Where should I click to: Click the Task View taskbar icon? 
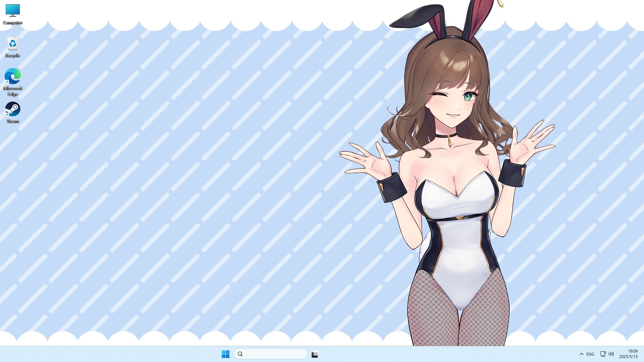(315, 354)
